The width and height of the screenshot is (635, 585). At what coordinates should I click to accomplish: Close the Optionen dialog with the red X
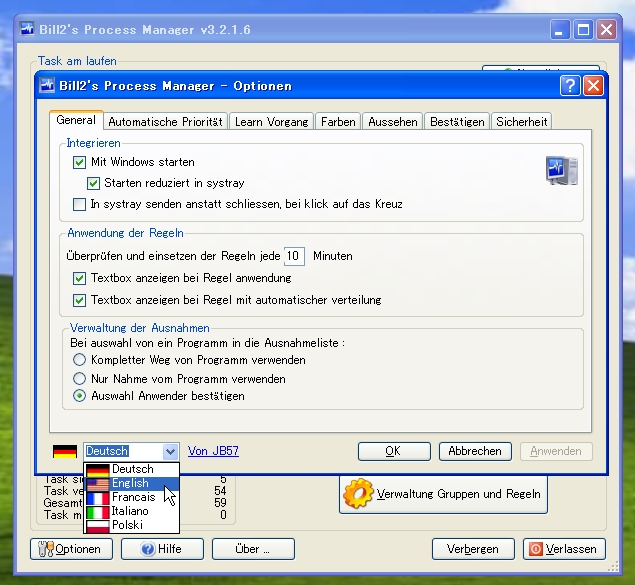pyautogui.click(x=593, y=86)
